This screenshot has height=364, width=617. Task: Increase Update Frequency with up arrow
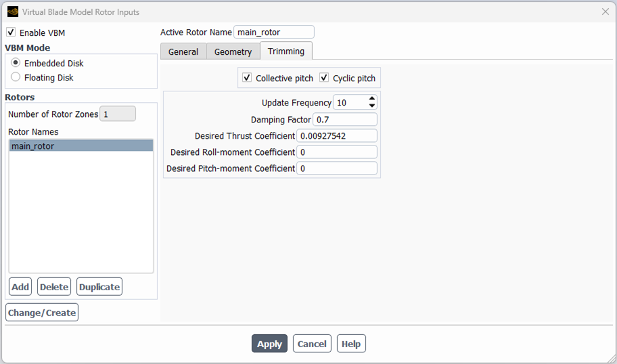click(x=372, y=99)
